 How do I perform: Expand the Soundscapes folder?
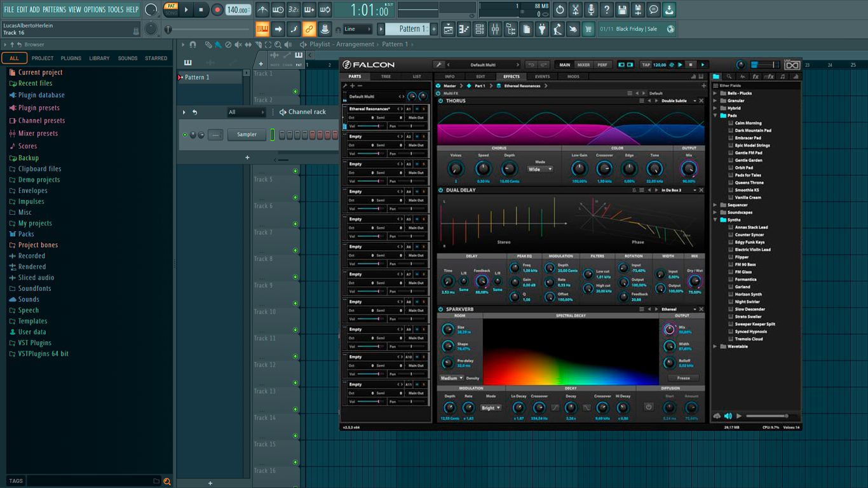[x=715, y=212]
